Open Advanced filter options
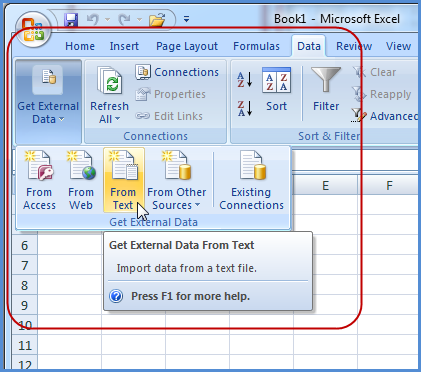 (384, 116)
